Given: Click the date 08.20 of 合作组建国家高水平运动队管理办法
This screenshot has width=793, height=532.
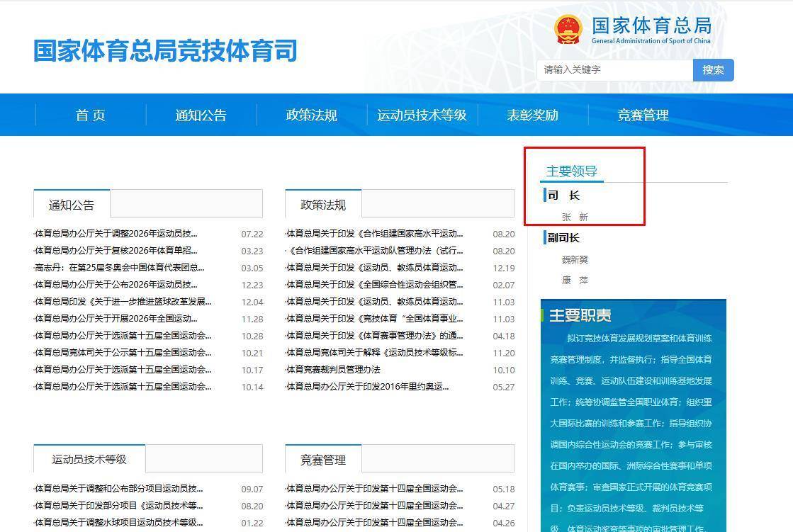Looking at the screenshot, I should click(x=504, y=251).
